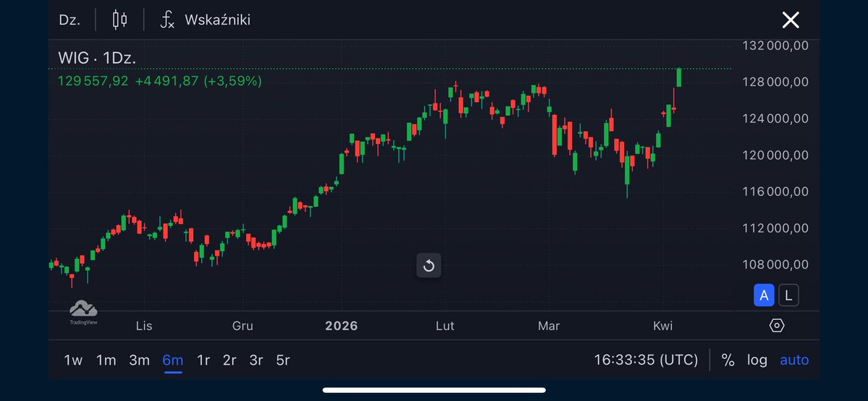
Task: Click the 108 000,00 price axis label
Action: pos(775,265)
